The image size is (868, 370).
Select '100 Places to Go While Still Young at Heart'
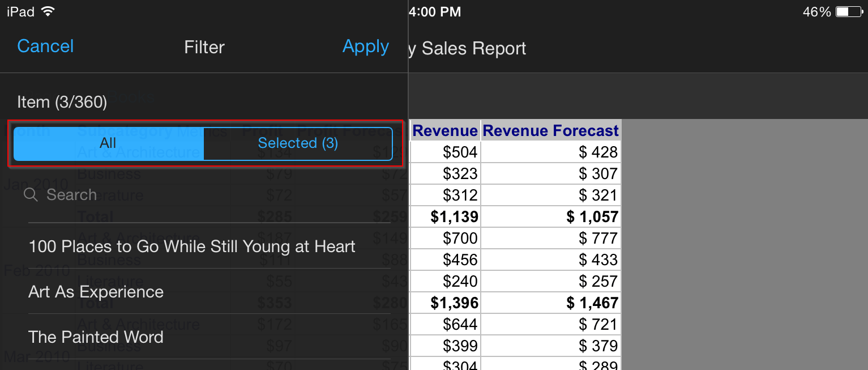pyautogui.click(x=209, y=246)
